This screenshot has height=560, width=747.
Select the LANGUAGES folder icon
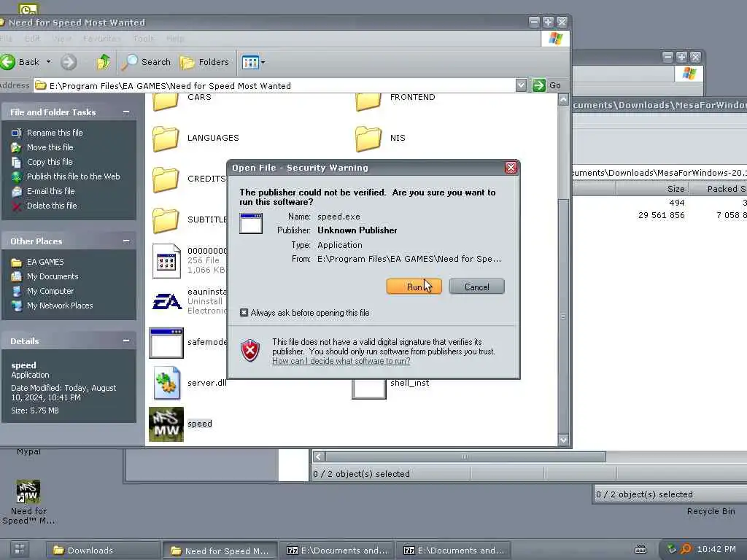(x=166, y=139)
